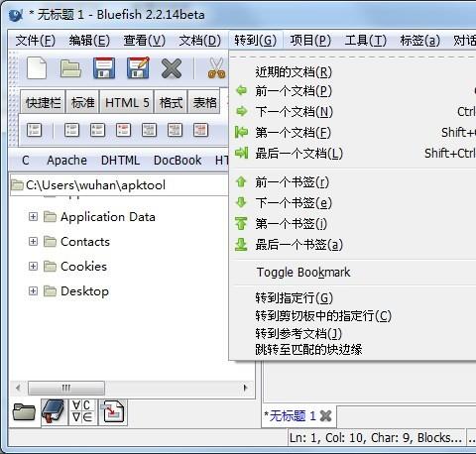
Task: Select Toggle Bookmark in the menu
Action: coord(303,273)
